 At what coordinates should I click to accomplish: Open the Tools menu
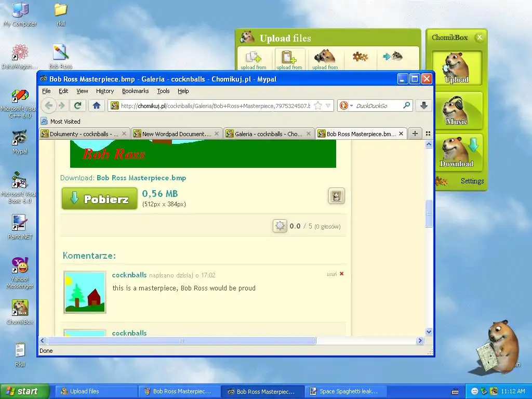163,91
